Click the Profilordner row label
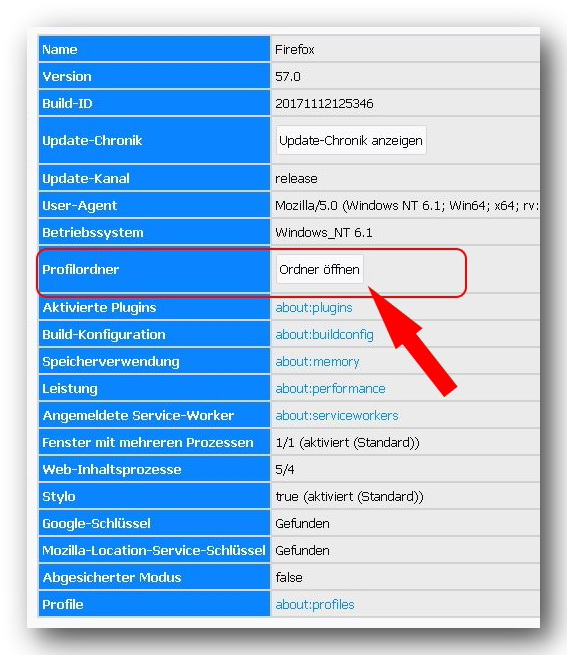 click(81, 269)
